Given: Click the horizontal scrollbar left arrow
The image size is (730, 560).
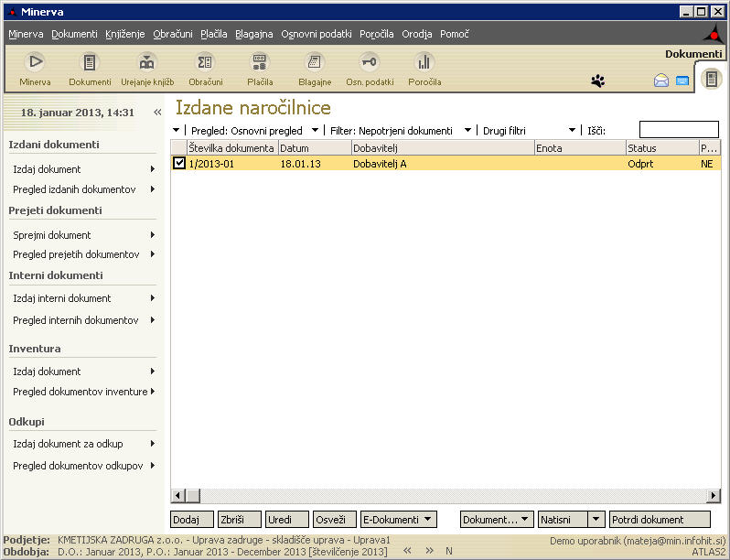Looking at the screenshot, I should (177, 496).
